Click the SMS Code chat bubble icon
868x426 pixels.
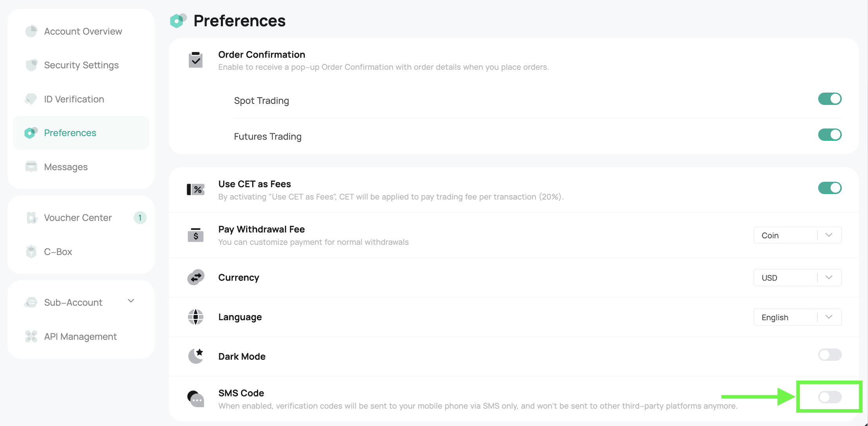[x=195, y=399]
